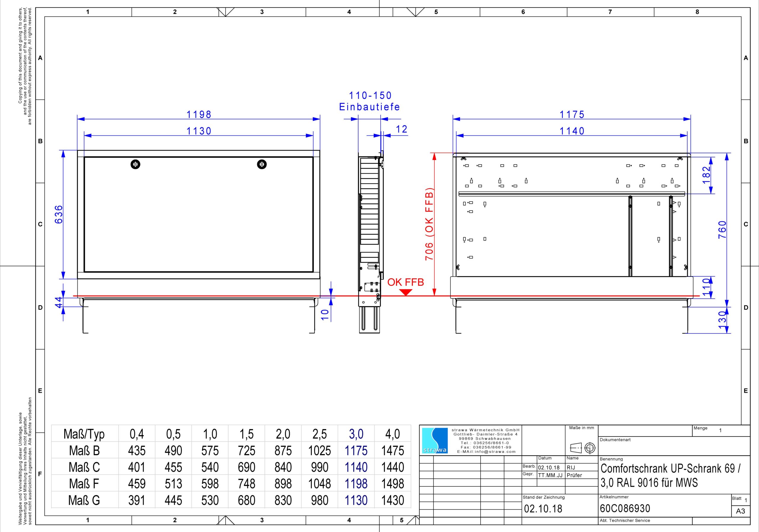
Task: Click the strawa company logo
Action: pos(435,441)
